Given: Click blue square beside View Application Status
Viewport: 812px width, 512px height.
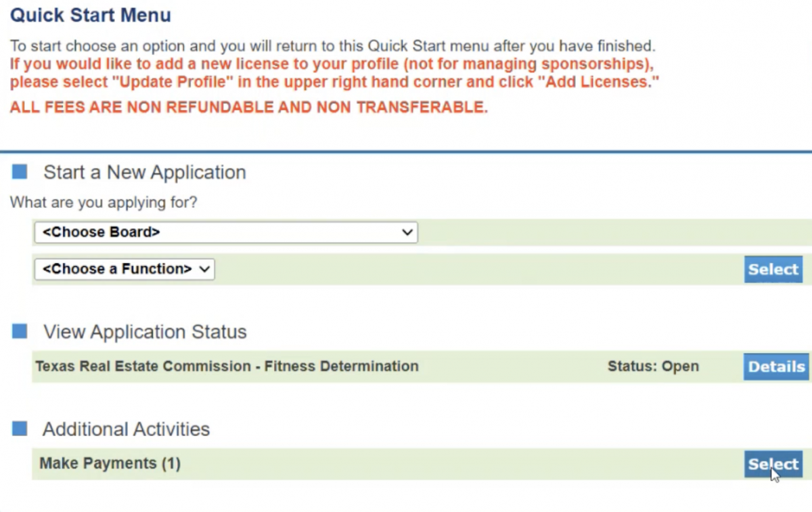Looking at the screenshot, I should [20, 332].
